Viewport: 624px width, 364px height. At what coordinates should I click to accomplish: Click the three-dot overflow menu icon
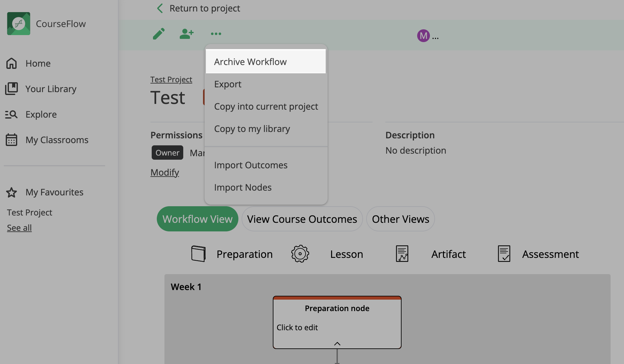click(x=216, y=33)
